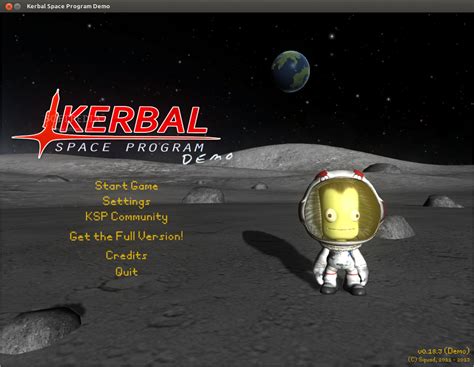The image size is (474, 367).
Task: Start a new game from the main menu
Action: tap(126, 186)
